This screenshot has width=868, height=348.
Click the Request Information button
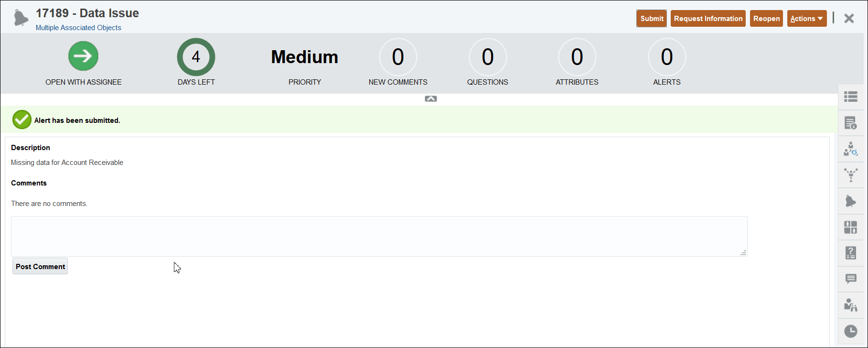click(x=708, y=18)
